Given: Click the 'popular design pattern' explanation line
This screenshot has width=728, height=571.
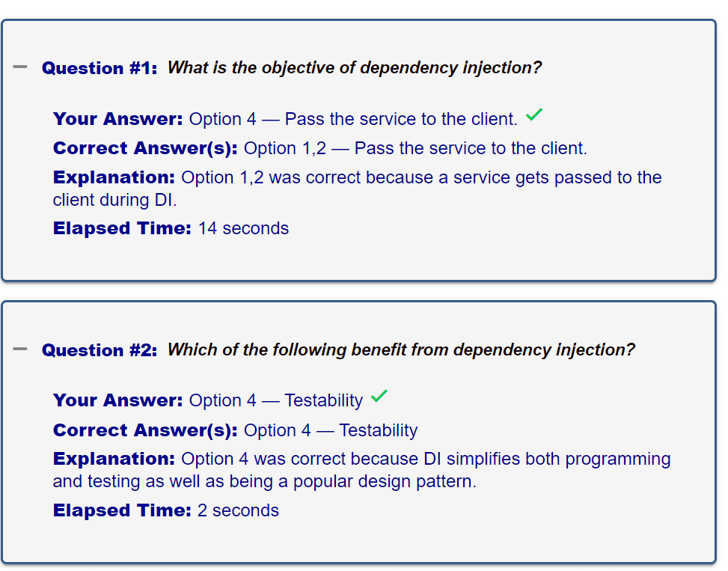Looking at the screenshot, I should [265, 481].
